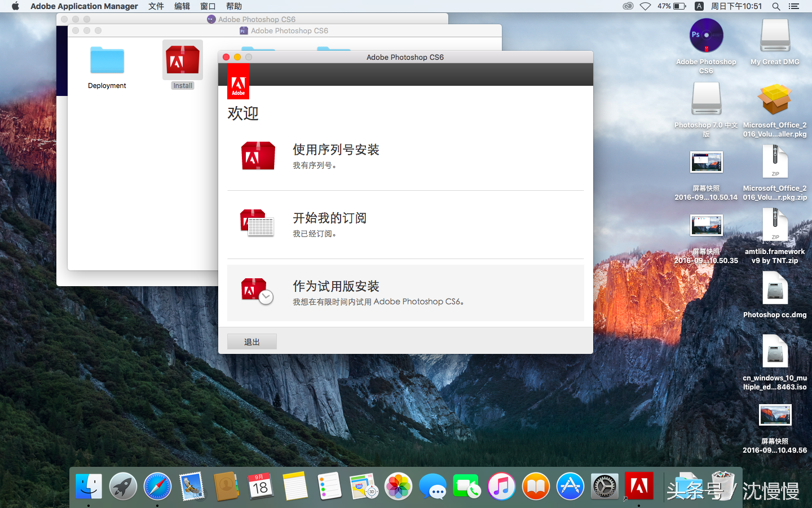Click the battery status indicator
Image resolution: width=812 pixels, height=508 pixels.
click(x=672, y=6)
